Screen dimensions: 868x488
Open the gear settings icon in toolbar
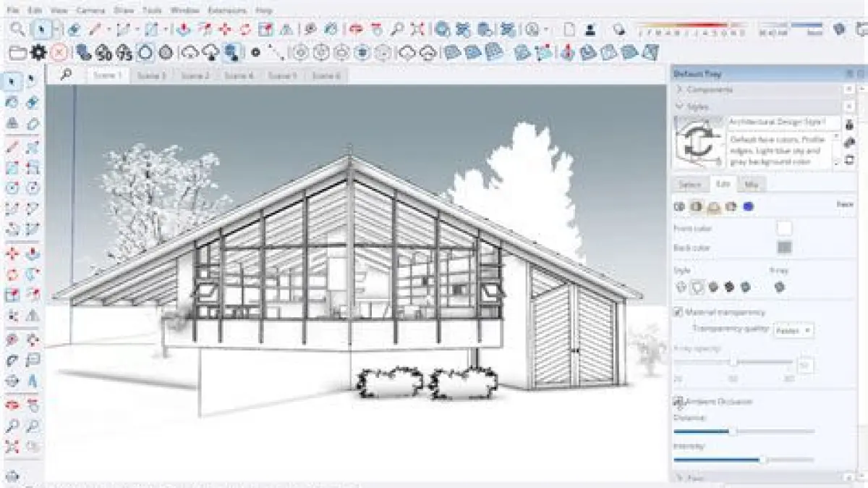coord(38,52)
